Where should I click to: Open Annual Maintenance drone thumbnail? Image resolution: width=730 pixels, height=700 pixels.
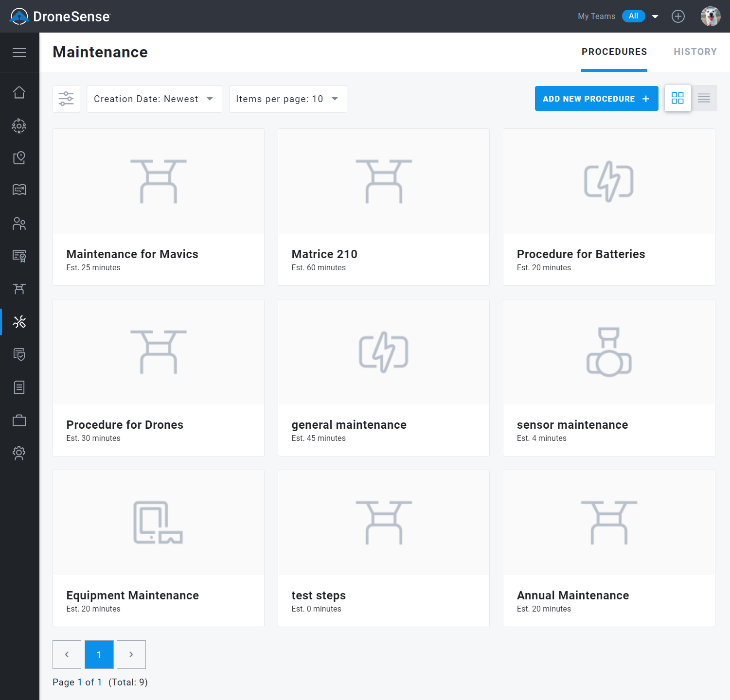[x=609, y=523]
